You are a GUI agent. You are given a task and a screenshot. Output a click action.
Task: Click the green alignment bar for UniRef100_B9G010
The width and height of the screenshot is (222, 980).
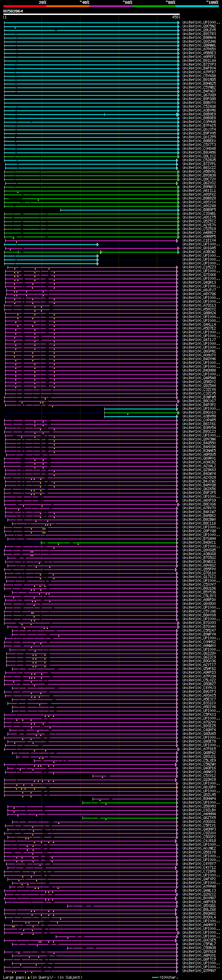[x=141, y=412]
